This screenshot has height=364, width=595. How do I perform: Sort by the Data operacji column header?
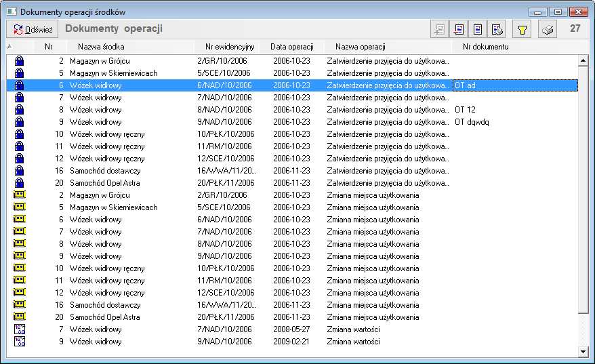click(x=292, y=47)
